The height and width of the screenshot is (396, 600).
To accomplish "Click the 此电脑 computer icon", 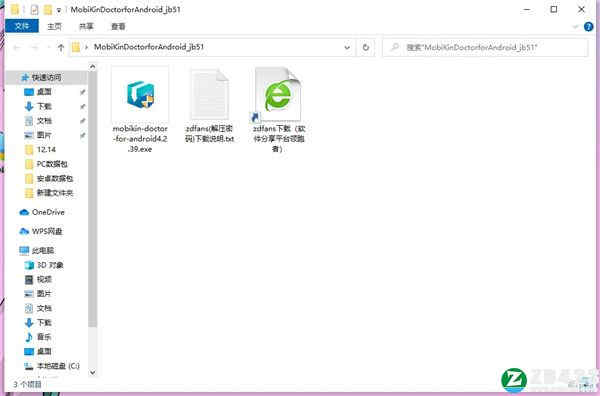I will click(24, 251).
